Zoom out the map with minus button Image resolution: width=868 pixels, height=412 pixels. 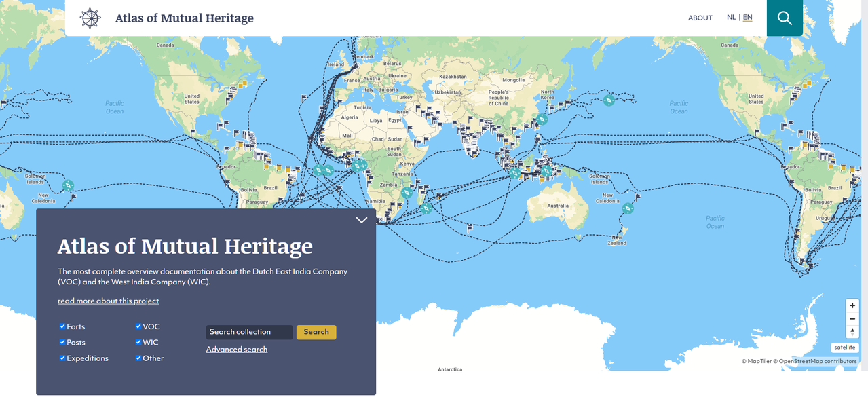[x=852, y=318]
